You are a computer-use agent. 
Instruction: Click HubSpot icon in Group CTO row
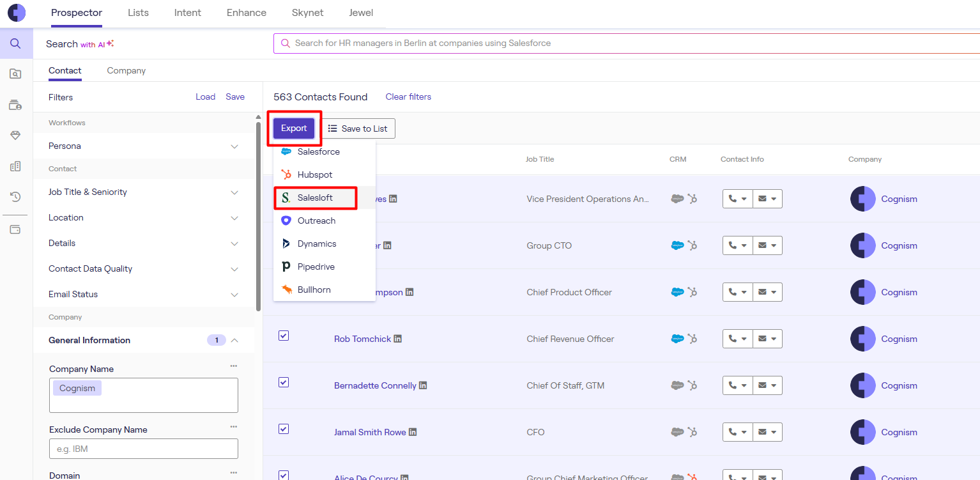pyautogui.click(x=692, y=245)
